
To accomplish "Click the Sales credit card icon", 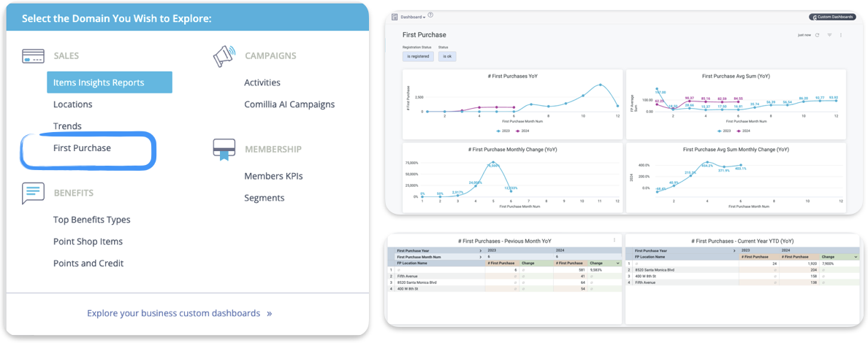I will pyautogui.click(x=33, y=56).
